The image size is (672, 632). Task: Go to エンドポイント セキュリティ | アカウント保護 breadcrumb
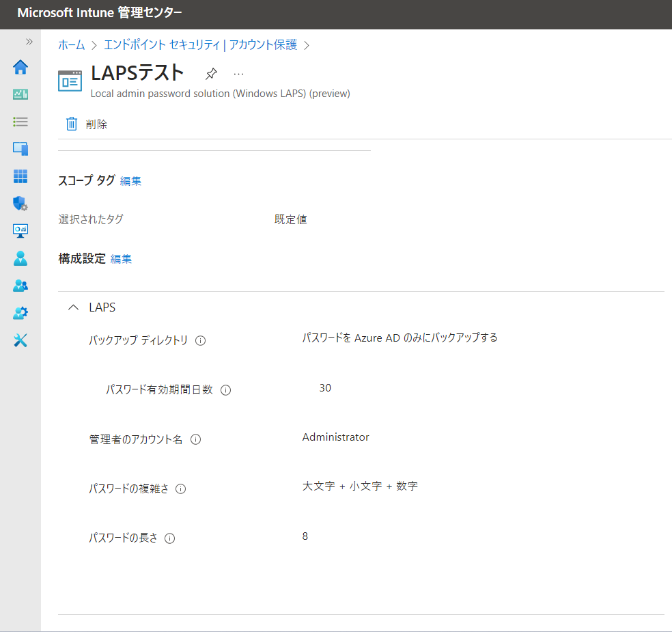[200, 45]
